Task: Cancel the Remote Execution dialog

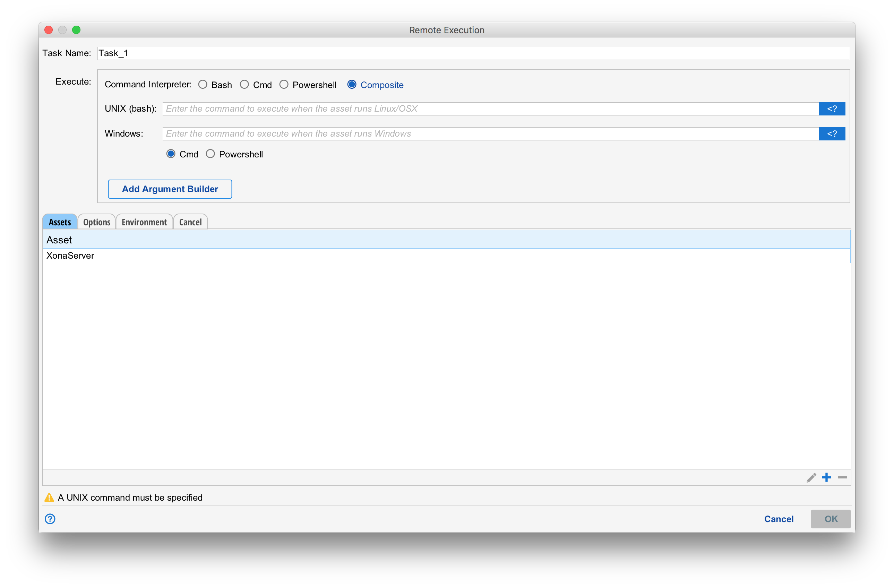Action: 779,519
